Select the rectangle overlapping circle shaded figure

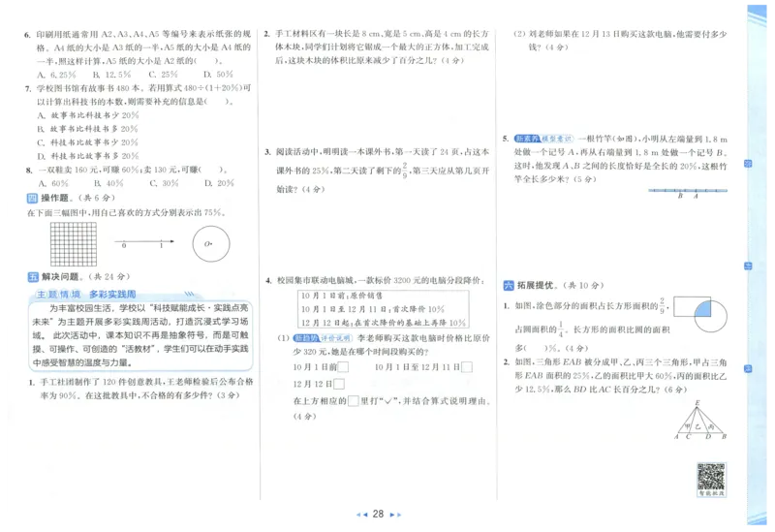[x=700, y=315]
